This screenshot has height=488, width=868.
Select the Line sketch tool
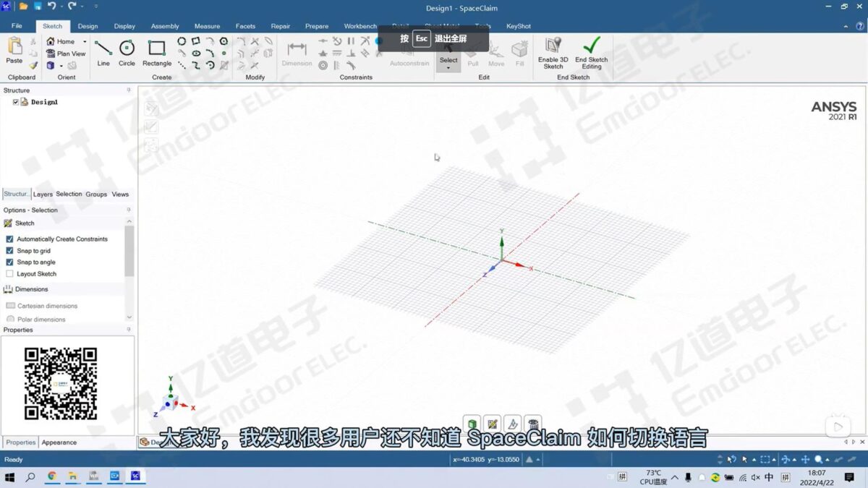[x=103, y=53]
